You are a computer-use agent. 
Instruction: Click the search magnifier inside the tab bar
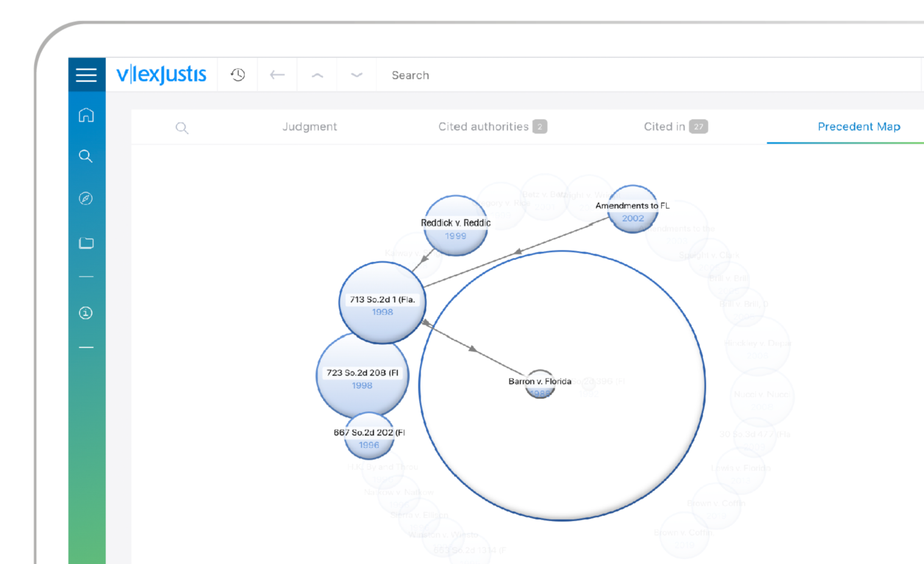(x=182, y=127)
